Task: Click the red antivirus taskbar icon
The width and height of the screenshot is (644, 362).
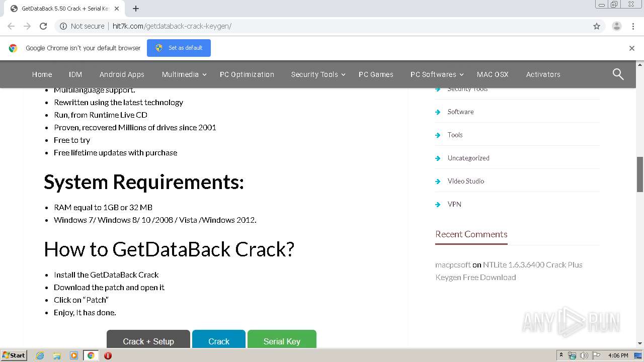Action: [x=108, y=355]
